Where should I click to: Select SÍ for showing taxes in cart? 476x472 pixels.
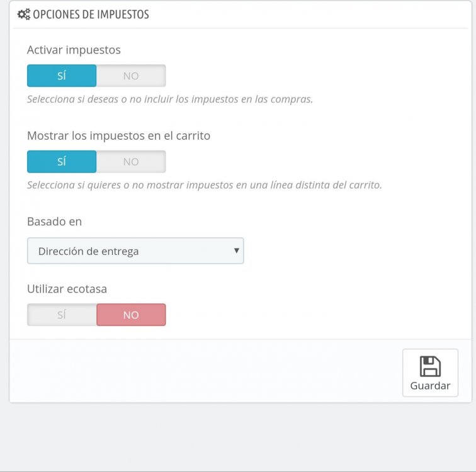point(62,162)
